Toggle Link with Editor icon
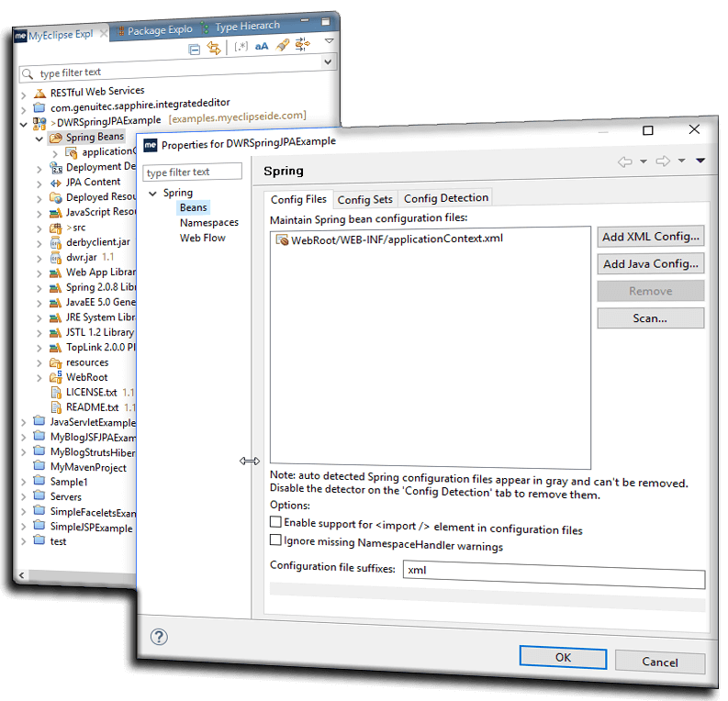 coord(214,49)
